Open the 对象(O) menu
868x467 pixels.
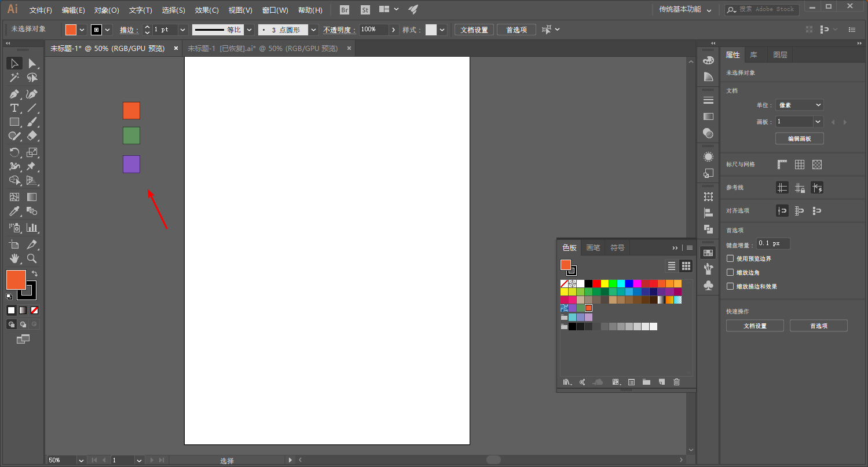(107, 10)
